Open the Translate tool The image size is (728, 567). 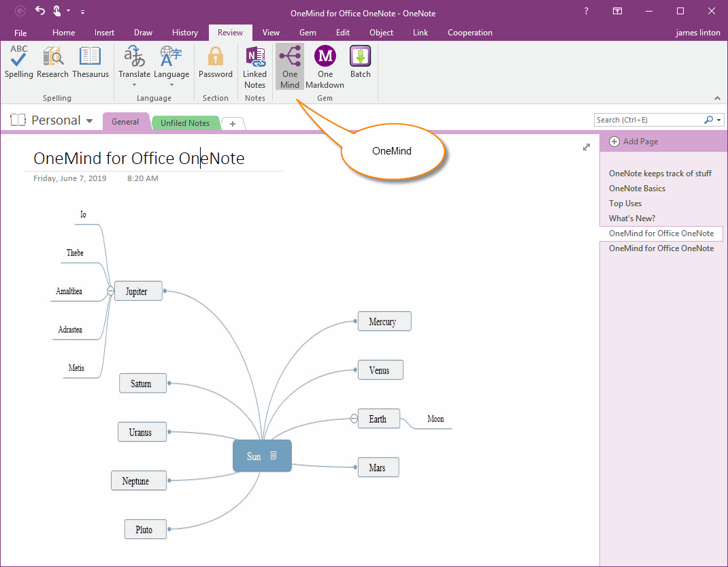coord(134,65)
